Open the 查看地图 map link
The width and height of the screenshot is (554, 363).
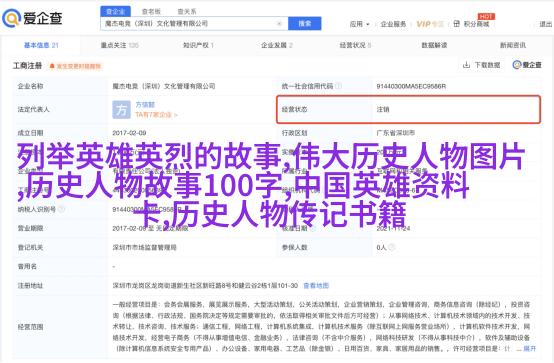point(316,285)
